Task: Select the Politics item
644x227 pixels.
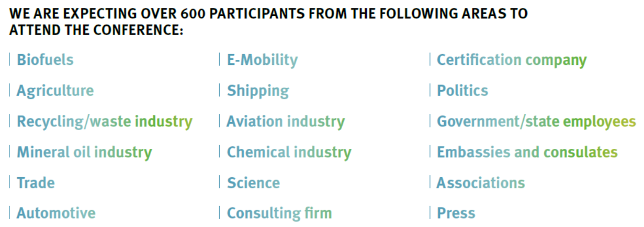Action: tap(462, 91)
